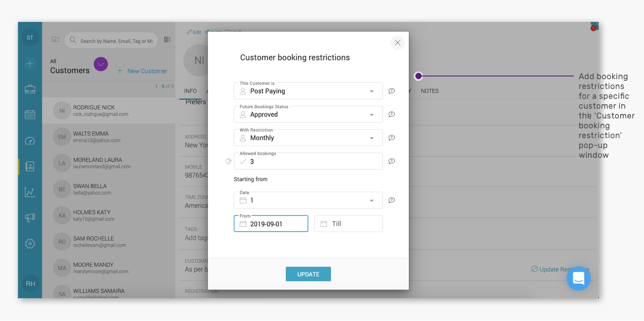The image size is (644, 321).
Task: Click the notification badge icon at top right
Action: pyautogui.click(x=593, y=27)
